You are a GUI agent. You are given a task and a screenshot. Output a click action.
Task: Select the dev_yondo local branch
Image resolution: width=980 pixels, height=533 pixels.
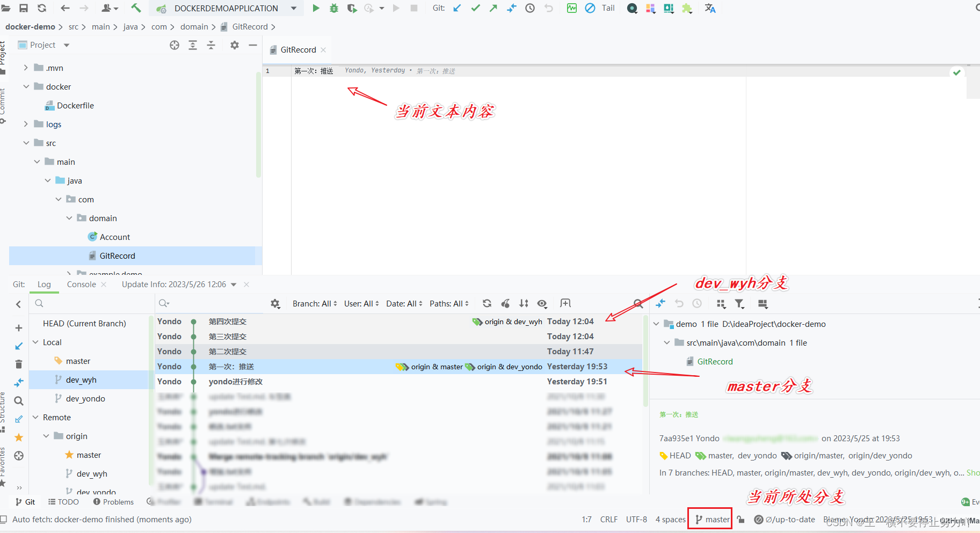click(85, 398)
